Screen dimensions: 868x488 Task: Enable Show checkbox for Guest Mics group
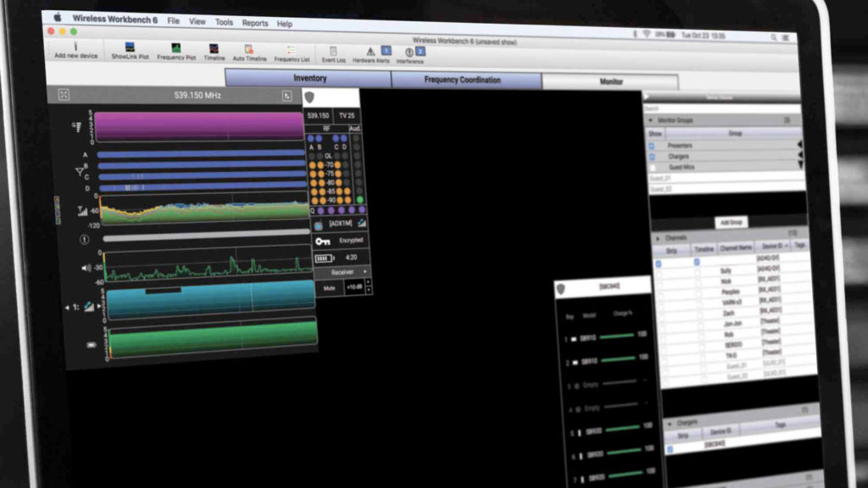652,168
